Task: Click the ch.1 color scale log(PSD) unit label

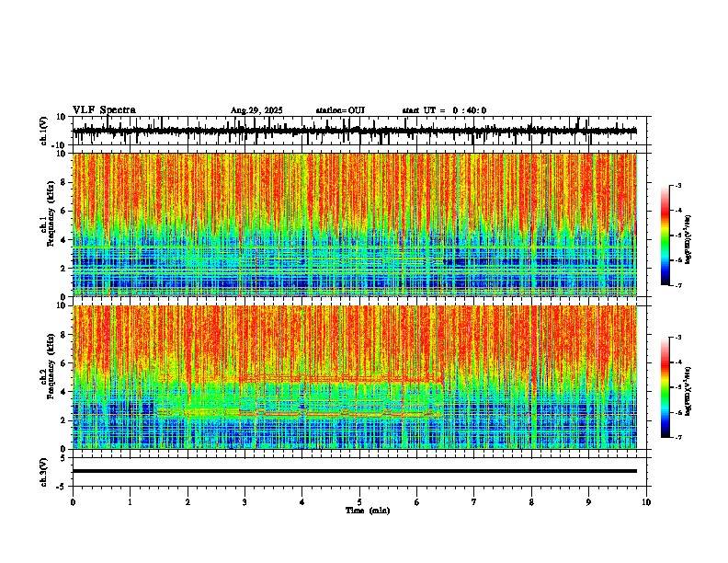Action: pos(688,240)
